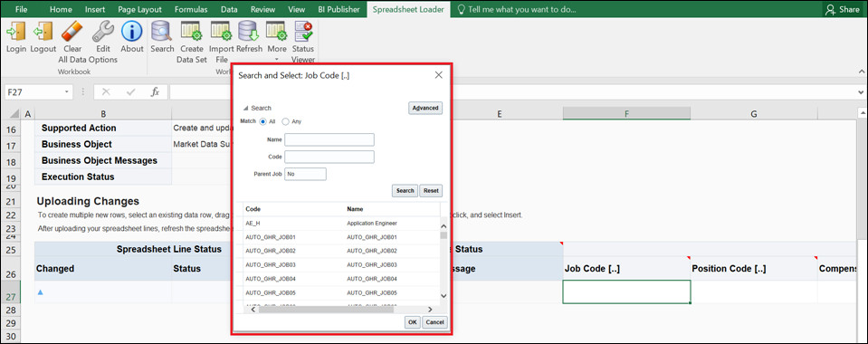Select the AUTO_GHR_JOB03 code row
This screenshot has height=344, width=868.
[341, 264]
